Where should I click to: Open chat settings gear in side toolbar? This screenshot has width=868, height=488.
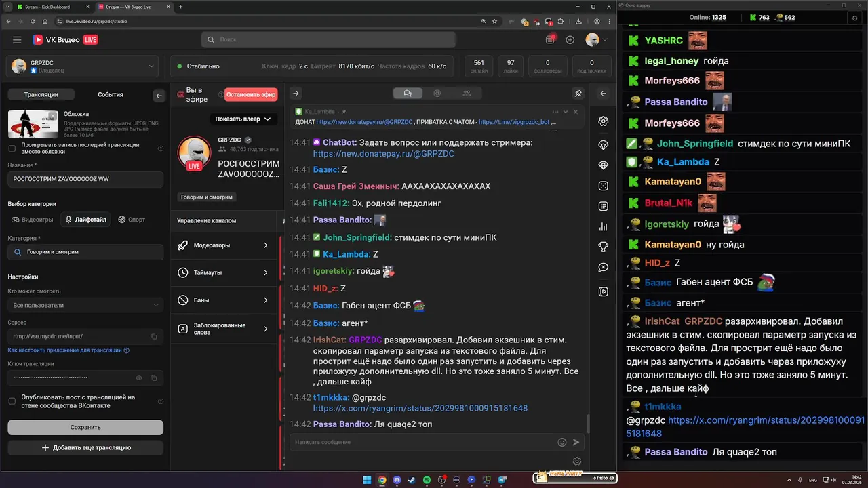(603, 121)
